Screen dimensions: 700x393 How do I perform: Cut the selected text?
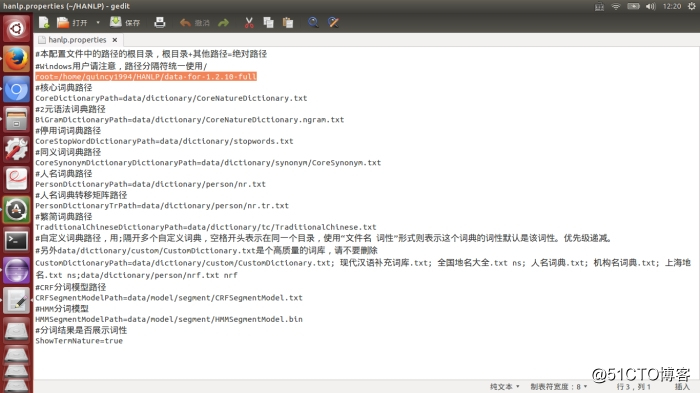point(249,22)
